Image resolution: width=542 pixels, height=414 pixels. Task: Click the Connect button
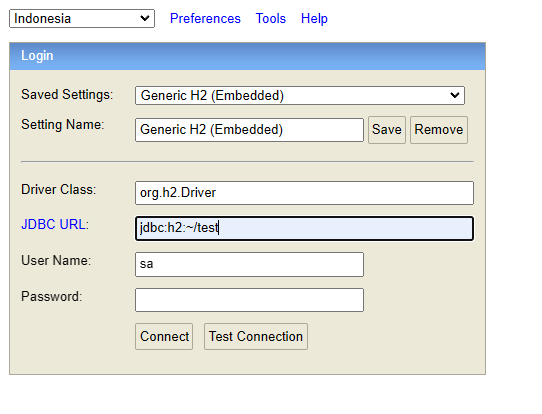pos(164,337)
